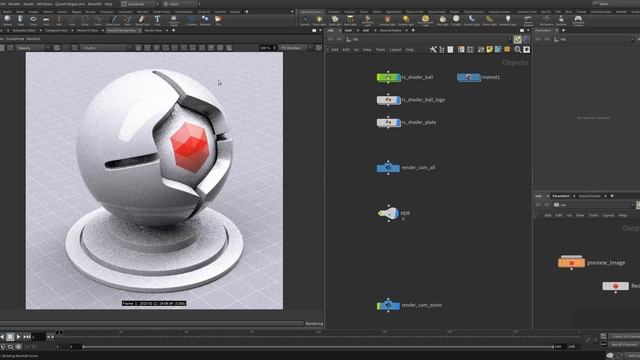Select the Draw Curve shelf tool

[x=113, y=20]
